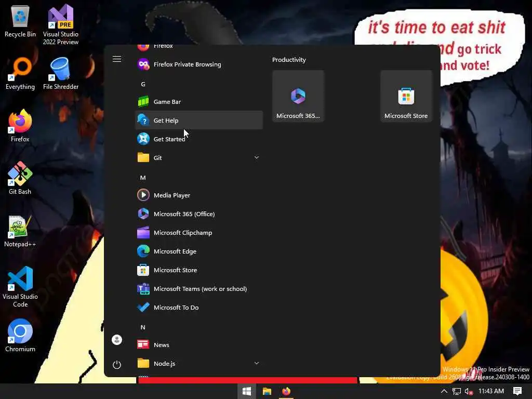Viewport: 532px width, 399px height.
Task: Open the Node.js folder entry
Action: 199,363
